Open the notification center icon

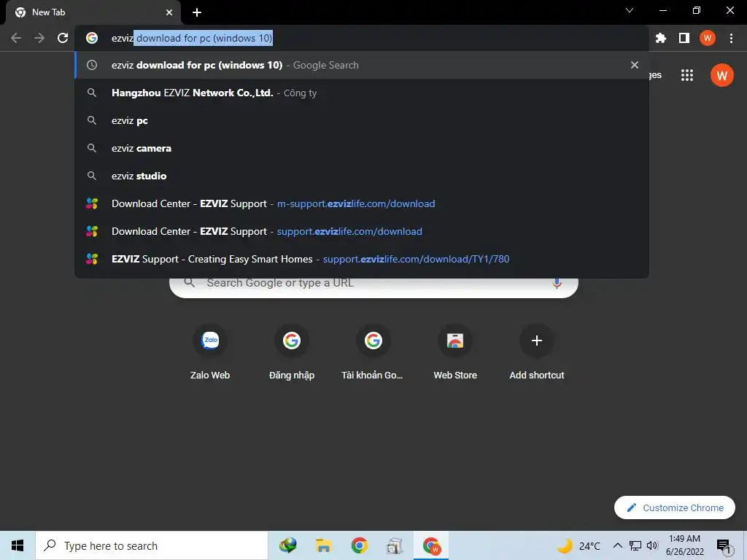[x=724, y=545]
